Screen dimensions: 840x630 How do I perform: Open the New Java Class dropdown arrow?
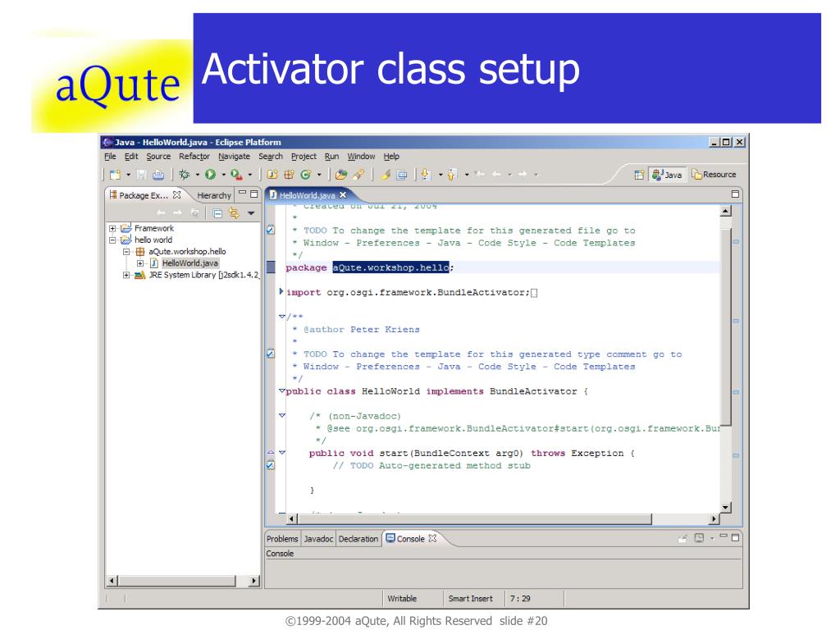point(319,175)
